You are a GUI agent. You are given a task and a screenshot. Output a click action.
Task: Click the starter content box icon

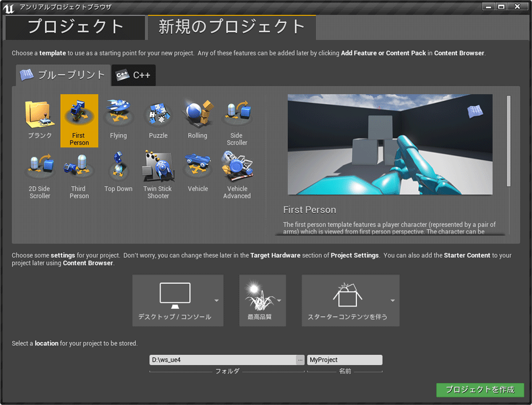point(347,295)
